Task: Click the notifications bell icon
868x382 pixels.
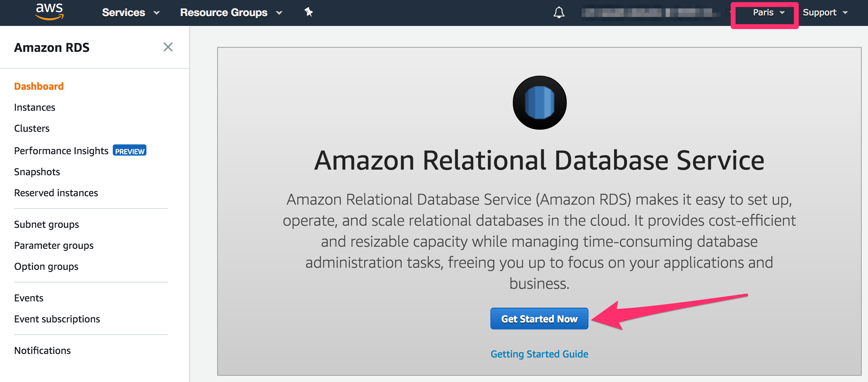Action: coord(558,12)
